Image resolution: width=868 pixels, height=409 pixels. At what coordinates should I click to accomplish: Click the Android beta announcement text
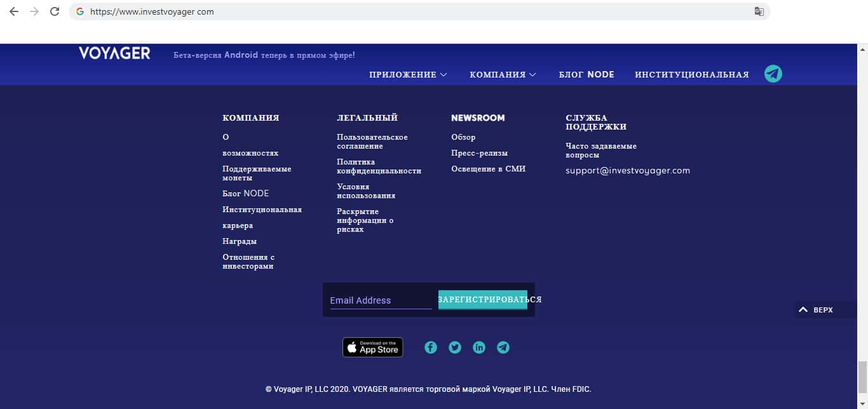pos(264,55)
